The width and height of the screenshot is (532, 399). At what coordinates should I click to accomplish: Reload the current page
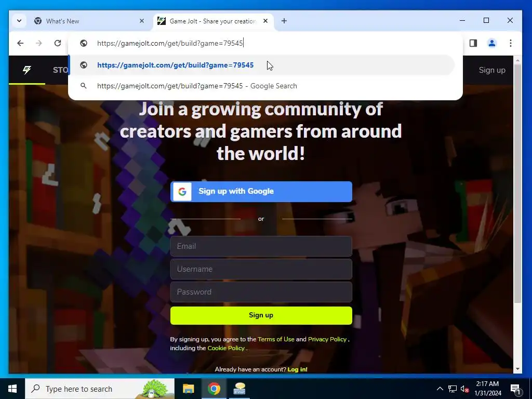pos(58,43)
